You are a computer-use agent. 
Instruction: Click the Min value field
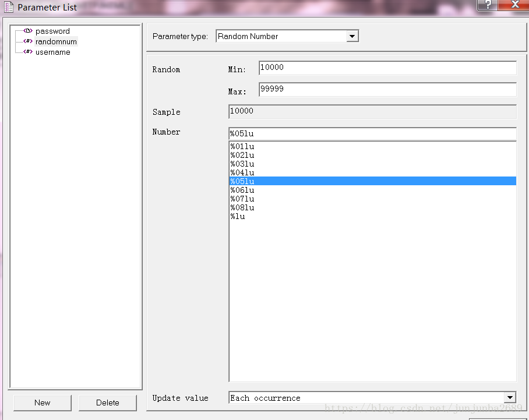click(387, 68)
